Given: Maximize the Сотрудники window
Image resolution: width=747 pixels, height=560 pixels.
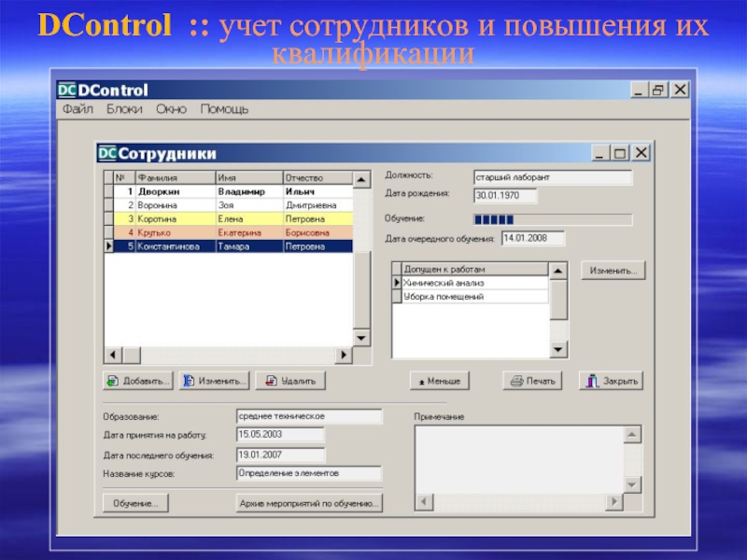Looking at the screenshot, I should pyautogui.click(x=620, y=153).
